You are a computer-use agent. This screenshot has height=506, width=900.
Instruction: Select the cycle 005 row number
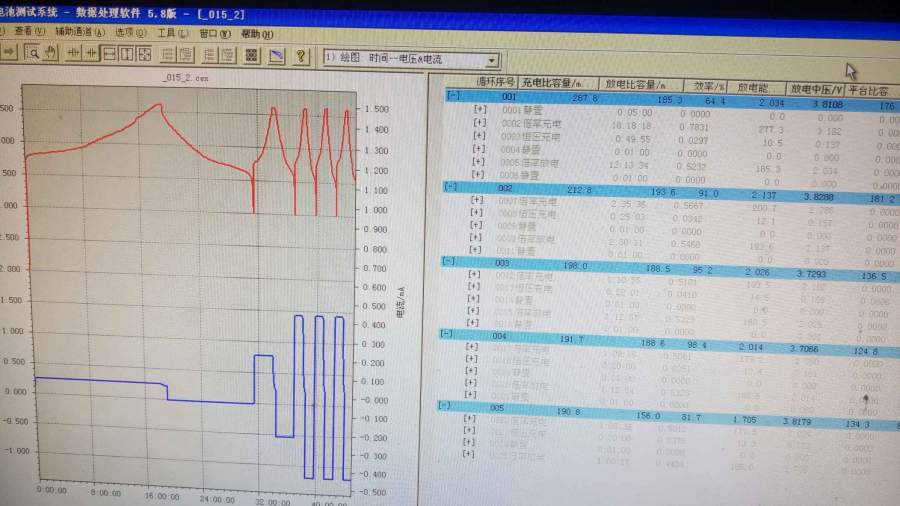[497, 407]
